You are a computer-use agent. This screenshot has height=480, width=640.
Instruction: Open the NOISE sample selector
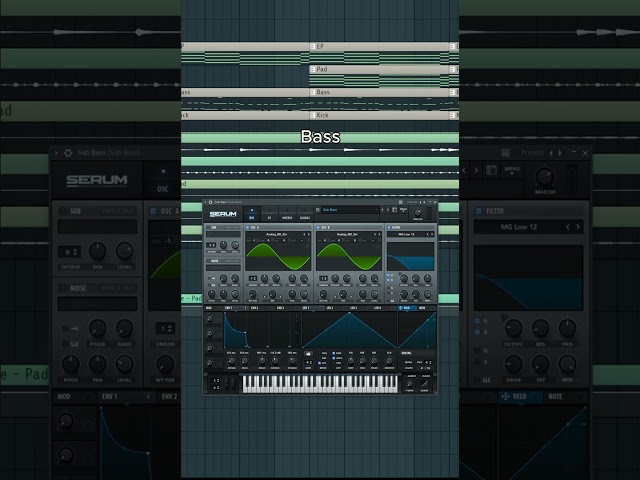point(223,268)
